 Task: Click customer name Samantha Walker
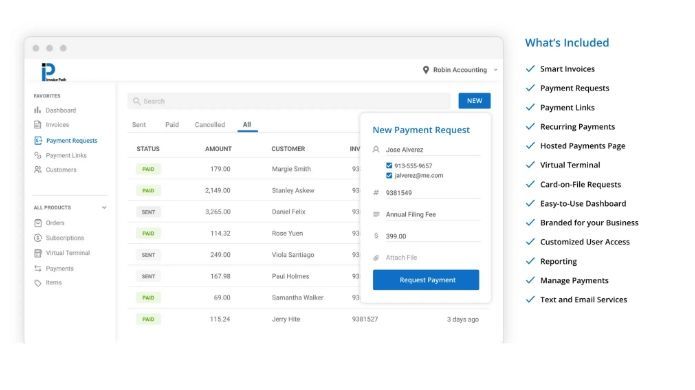297,298
